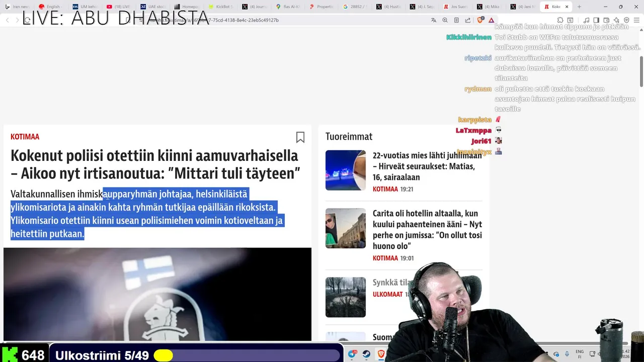
Task: Click the cloud sync icon in system tray
Action: [x=556, y=354]
